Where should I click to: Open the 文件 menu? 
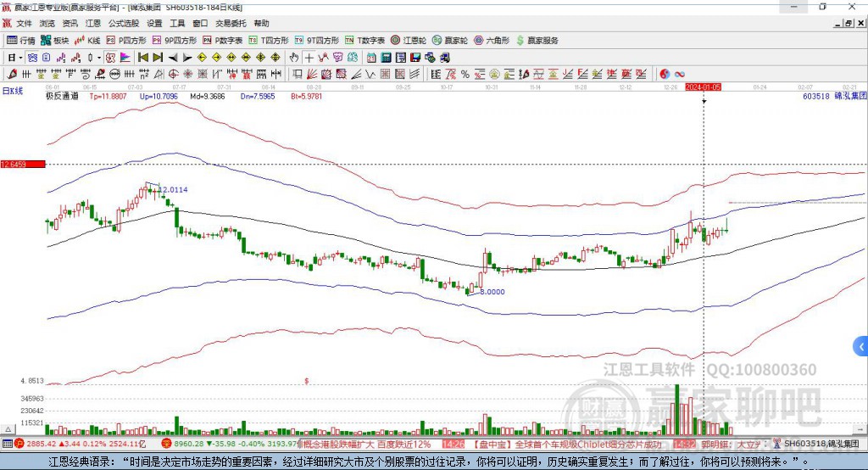pos(24,23)
